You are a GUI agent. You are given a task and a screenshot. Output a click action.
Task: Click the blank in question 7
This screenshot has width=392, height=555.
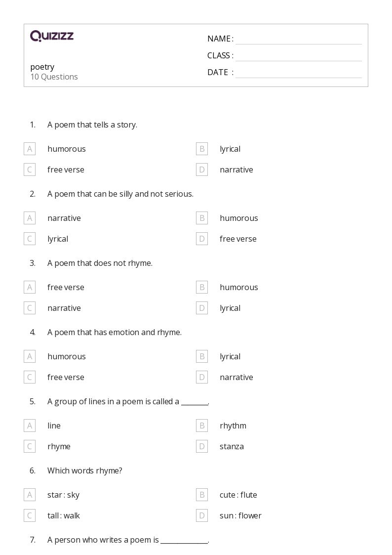tap(184, 541)
